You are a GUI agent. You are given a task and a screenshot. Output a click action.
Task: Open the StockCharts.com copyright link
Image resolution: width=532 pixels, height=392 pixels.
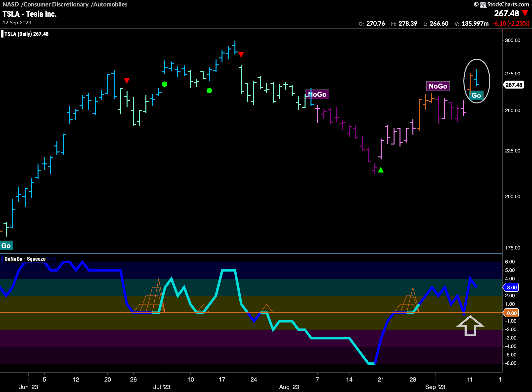(502, 4)
